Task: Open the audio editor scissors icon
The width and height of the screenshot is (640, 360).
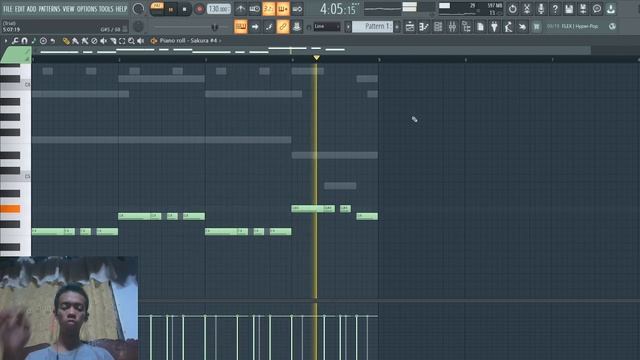Action: pos(527,9)
